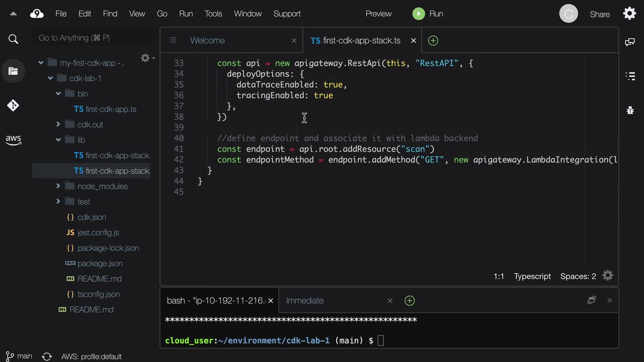Expand the node_modules folder
Viewport: 644px width, 362px height.
tap(58, 186)
